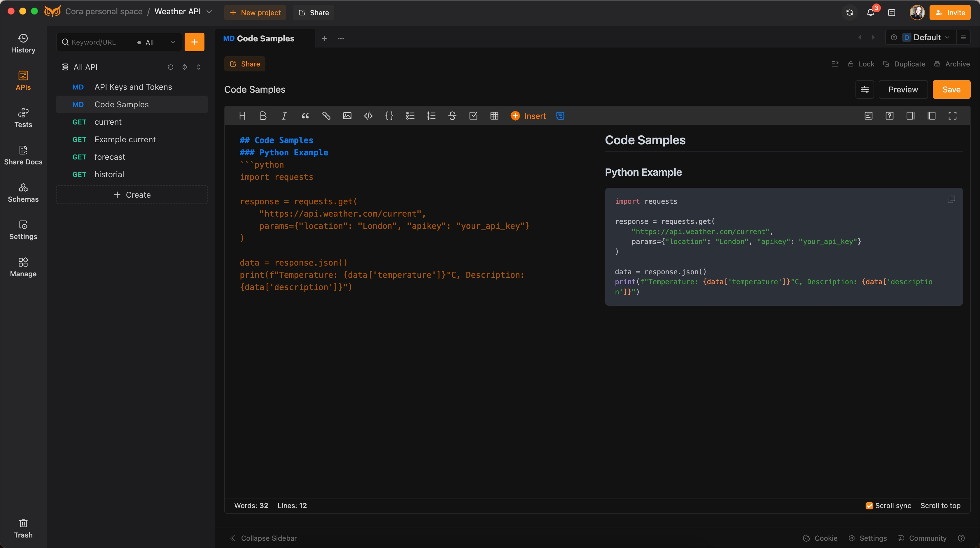Click the sync refresh icon in the top bar
The height and width of the screenshot is (548, 980).
tap(850, 13)
